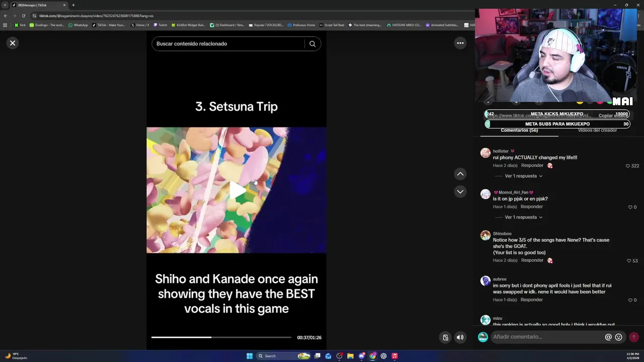This screenshot has width=644, height=362.
Task: Like Shinoboo's comment heart
Action: (629, 261)
